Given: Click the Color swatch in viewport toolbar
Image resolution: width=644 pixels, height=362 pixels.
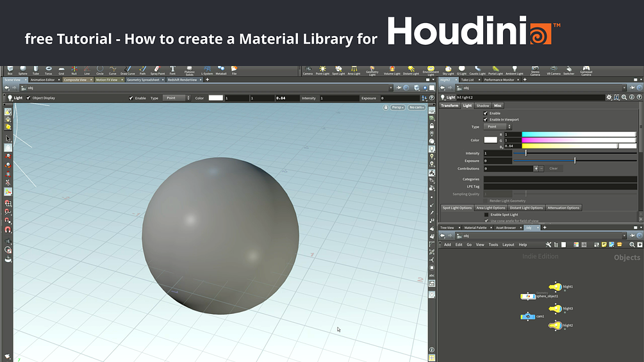Looking at the screenshot, I should (x=215, y=98).
